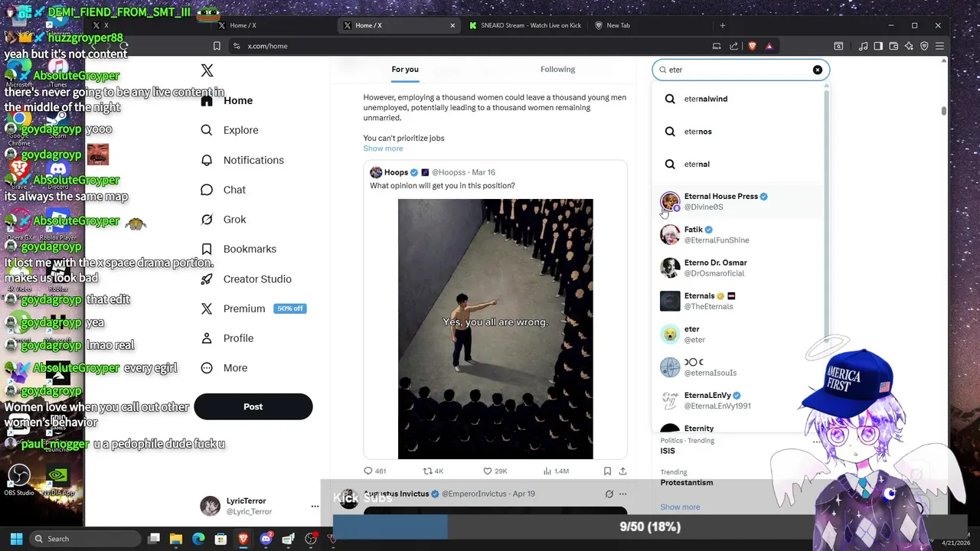Open the Brave VPN shield icon
Screen dimensions: 980x551
[x=924, y=46]
